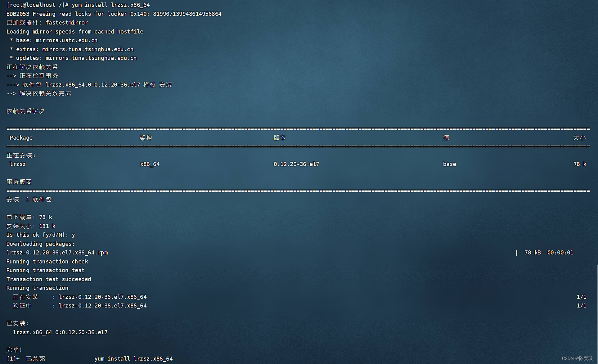Click the '完毕!' completion line
The image size is (598, 364).
[x=14, y=350]
